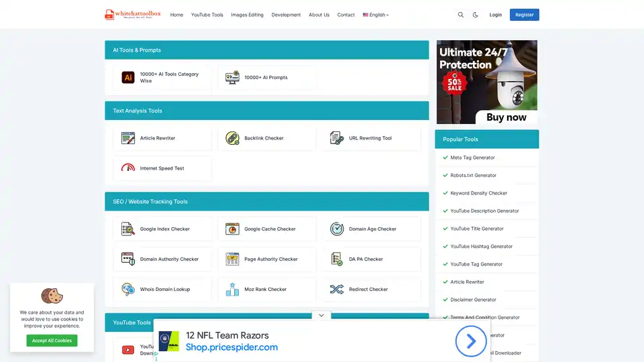Click the Domain Age Checker clock icon
The width and height of the screenshot is (644, 362).
tap(337, 229)
